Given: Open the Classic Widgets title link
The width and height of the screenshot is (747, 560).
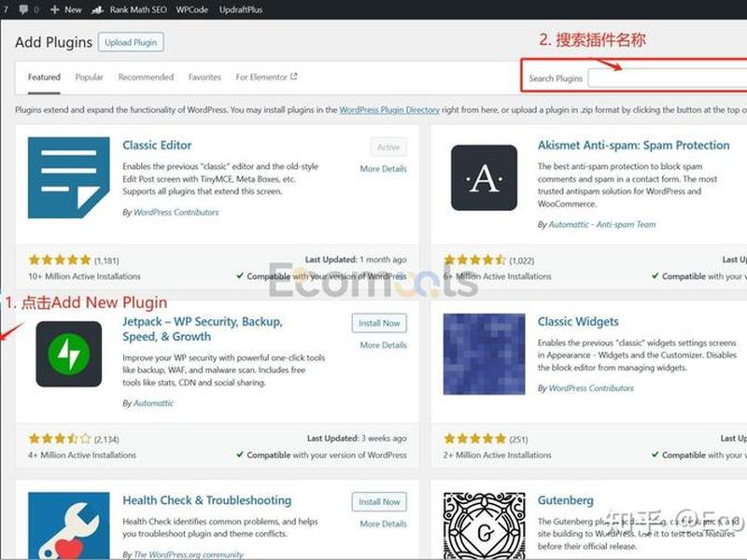Looking at the screenshot, I should 578,322.
